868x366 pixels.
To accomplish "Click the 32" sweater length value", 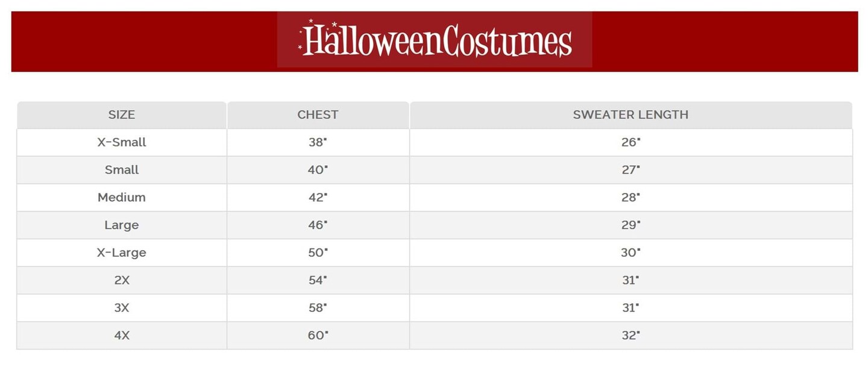I will (631, 335).
